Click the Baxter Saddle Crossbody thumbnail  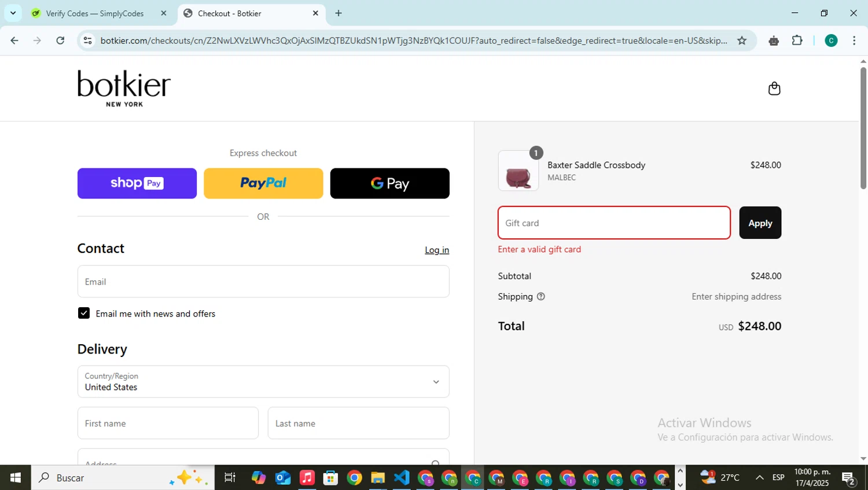coord(518,171)
